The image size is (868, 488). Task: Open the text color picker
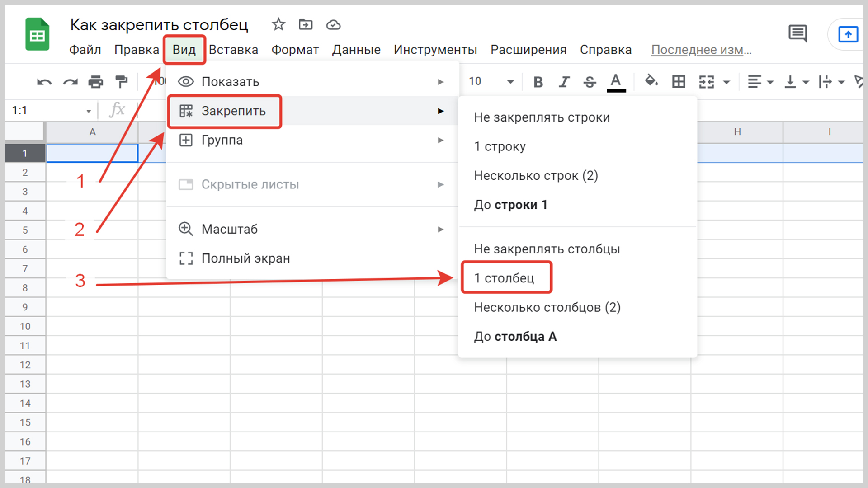point(616,82)
